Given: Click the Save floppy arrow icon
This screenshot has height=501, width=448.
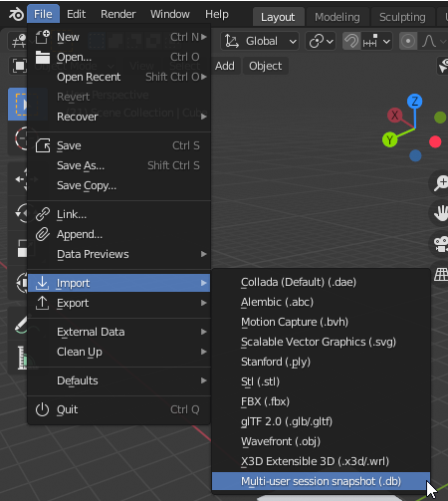Looking at the screenshot, I should point(43,145).
